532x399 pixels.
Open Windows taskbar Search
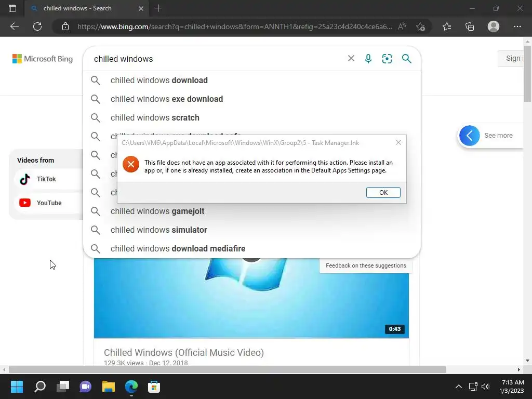[39, 387]
